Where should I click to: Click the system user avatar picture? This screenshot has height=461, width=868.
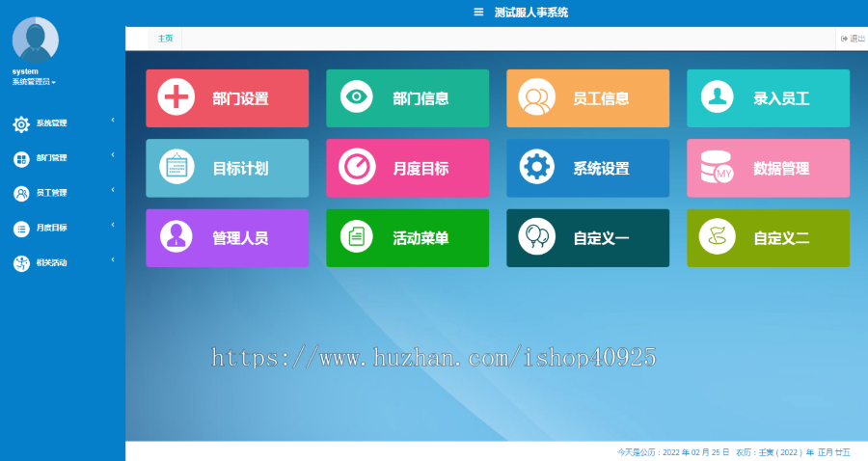coord(36,40)
